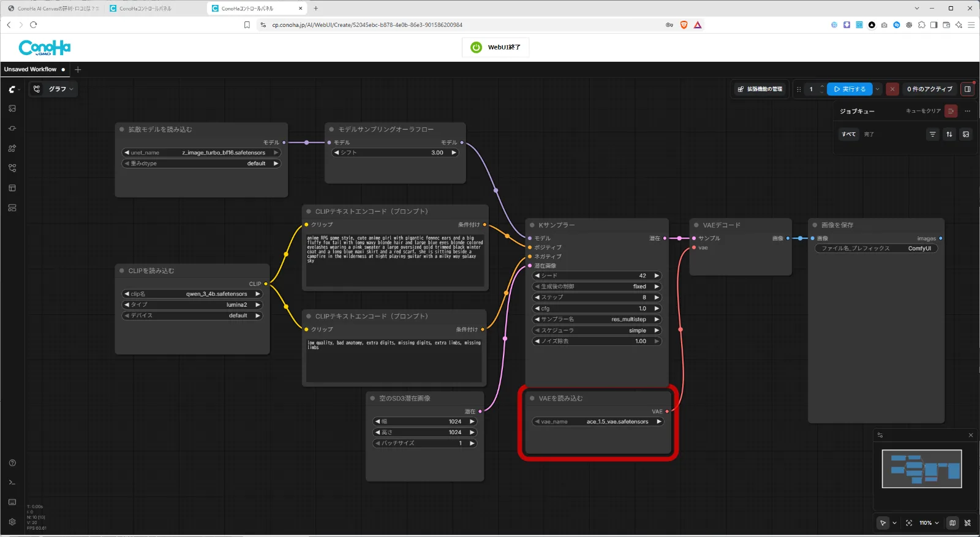Open the console terminal icon

(x=12, y=483)
